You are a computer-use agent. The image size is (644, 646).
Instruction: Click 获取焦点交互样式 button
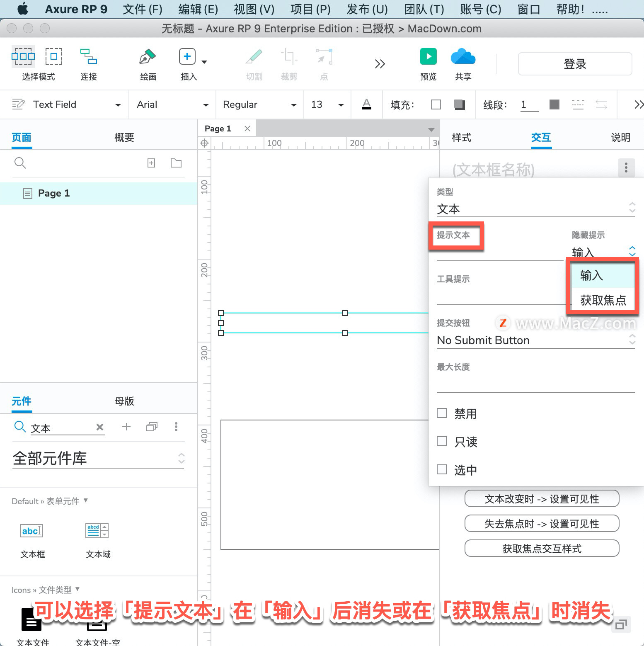pyautogui.click(x=542, y=549)
